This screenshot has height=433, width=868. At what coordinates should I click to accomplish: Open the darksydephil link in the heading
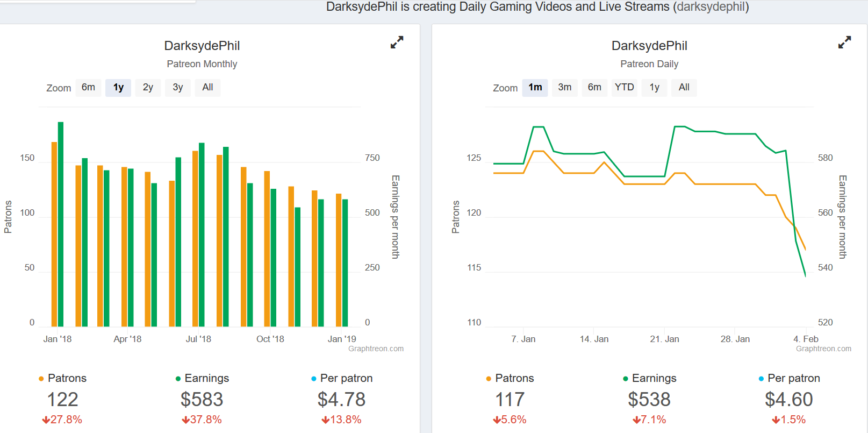pyautogui.click(x=711, y=7)
